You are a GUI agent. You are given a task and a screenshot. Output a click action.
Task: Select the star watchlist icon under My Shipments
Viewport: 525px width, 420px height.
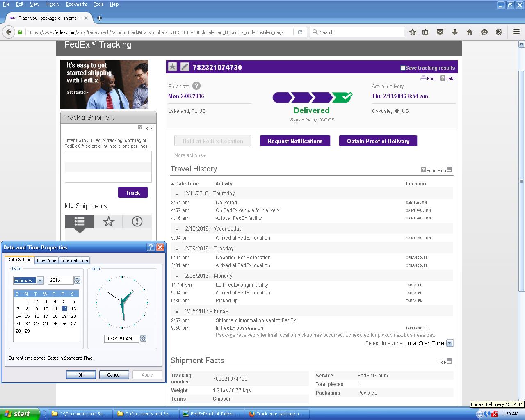[x=108, y=221]
